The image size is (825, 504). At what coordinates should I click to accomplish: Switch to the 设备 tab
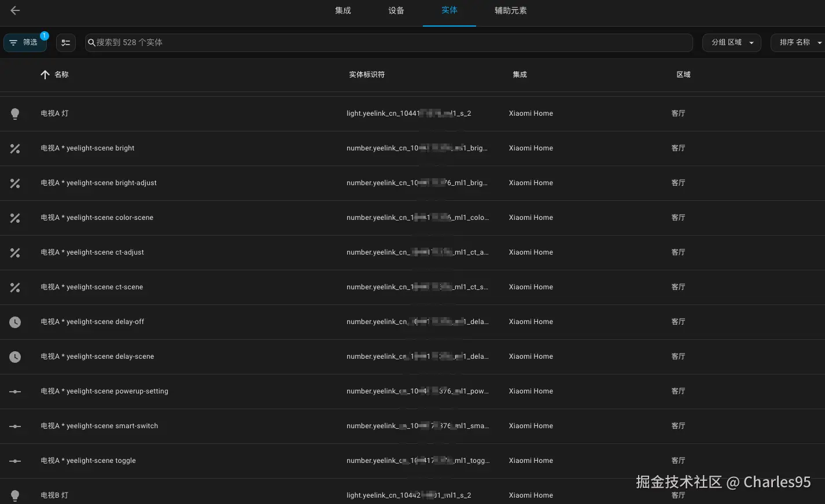(396, 10)
